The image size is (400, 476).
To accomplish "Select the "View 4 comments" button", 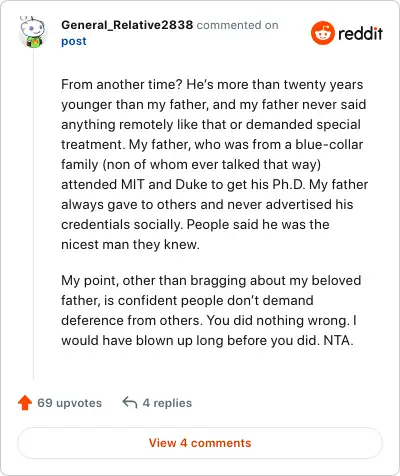I will 200,443.
